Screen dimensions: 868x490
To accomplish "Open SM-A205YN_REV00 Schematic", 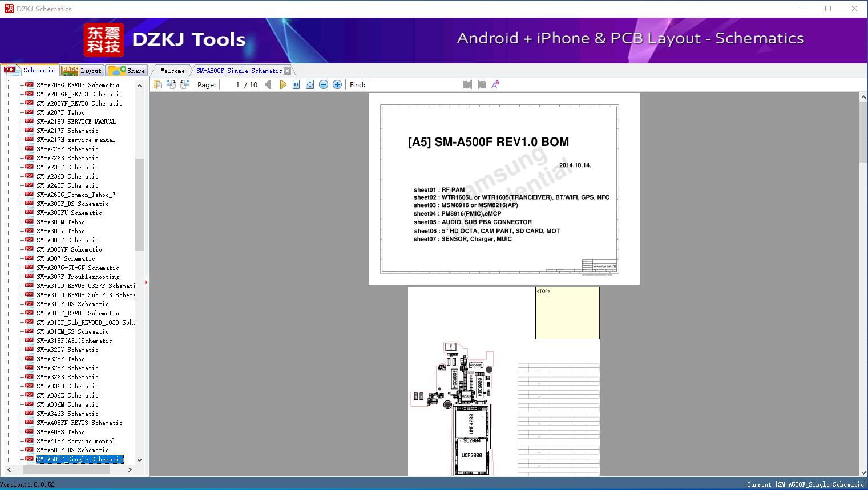I will (79, 103).
